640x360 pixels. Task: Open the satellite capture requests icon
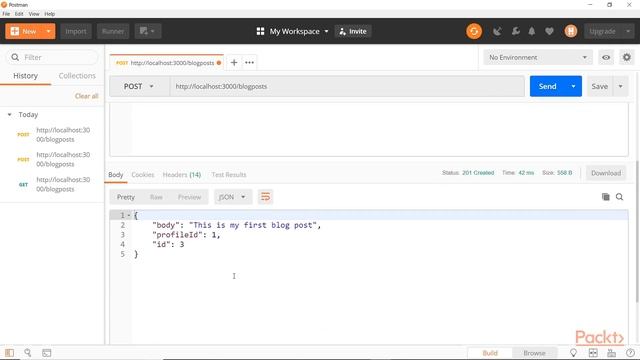[497, 31]
